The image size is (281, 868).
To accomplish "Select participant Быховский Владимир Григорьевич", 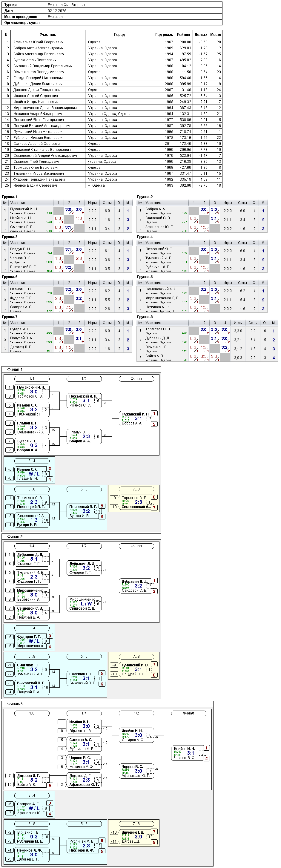I will pyautogui.click(x=43, y=66).
